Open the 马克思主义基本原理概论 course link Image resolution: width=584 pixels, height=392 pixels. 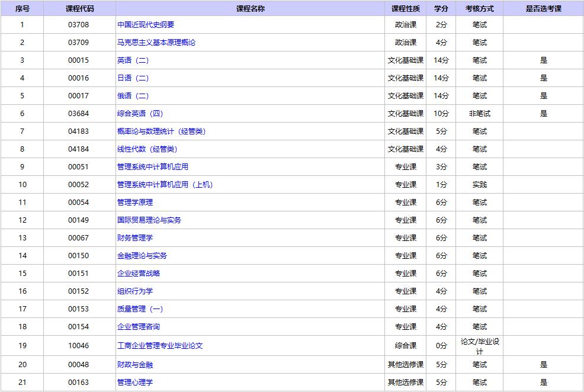156,43
